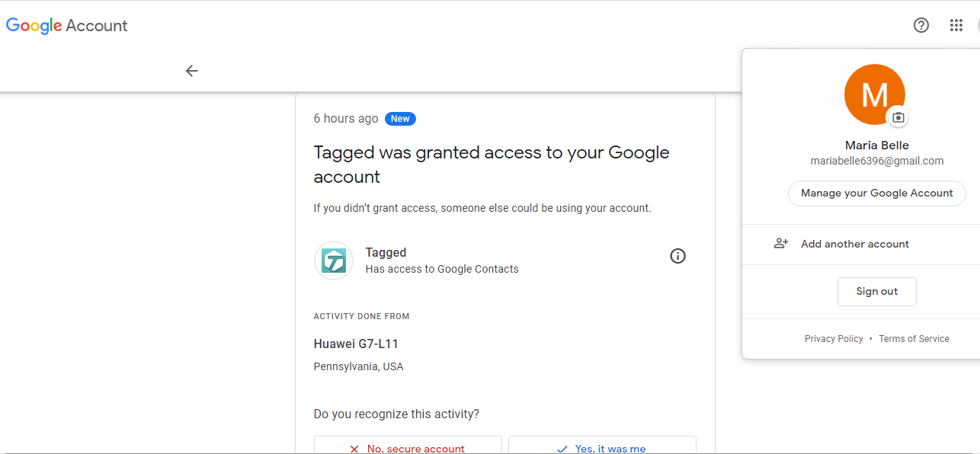Go back using the left arrow
The width and height of the screenshot is (980, 454).
[x=191, y=71]
